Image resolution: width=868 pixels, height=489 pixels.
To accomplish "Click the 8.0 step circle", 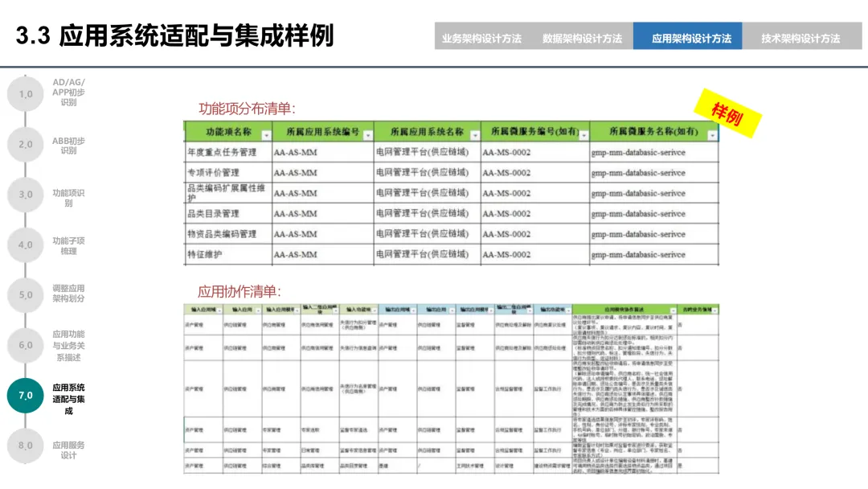I will pyautogui.click(x=26, y=446).
